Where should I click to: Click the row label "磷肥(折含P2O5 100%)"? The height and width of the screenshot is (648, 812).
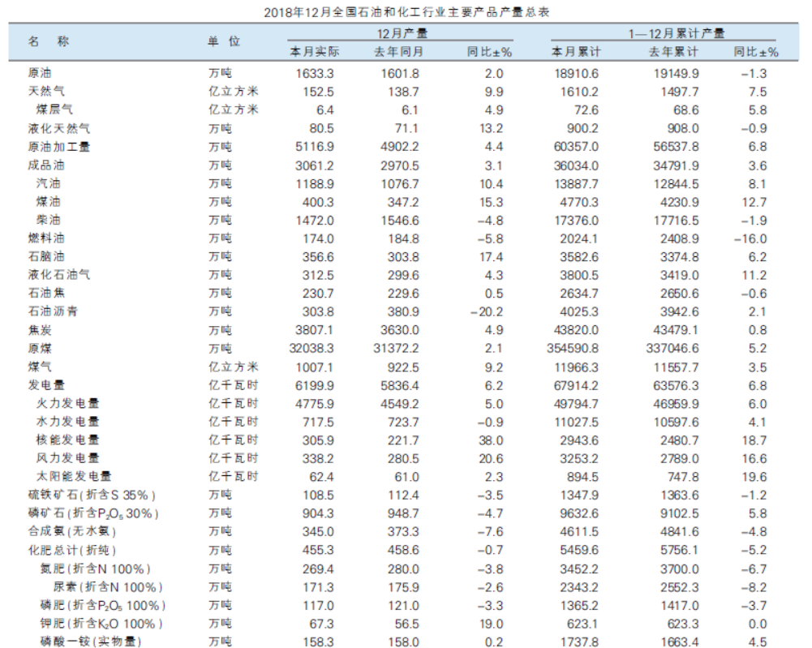103,605
